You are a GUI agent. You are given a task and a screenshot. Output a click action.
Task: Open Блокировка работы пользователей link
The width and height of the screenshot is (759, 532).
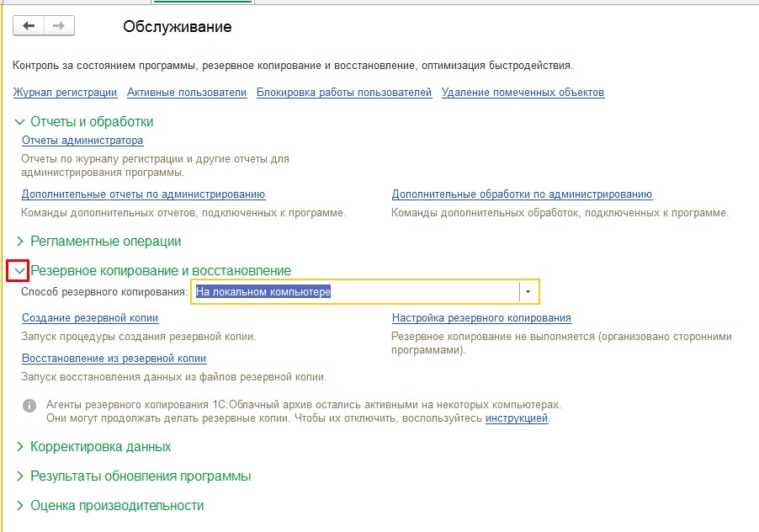[343, 93]
